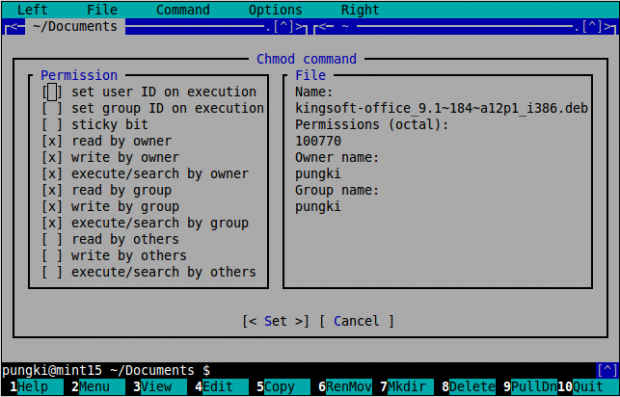The width and height of the screenshot is (620, 397).
Task: Open the Command menu
Action: point(183,10)
